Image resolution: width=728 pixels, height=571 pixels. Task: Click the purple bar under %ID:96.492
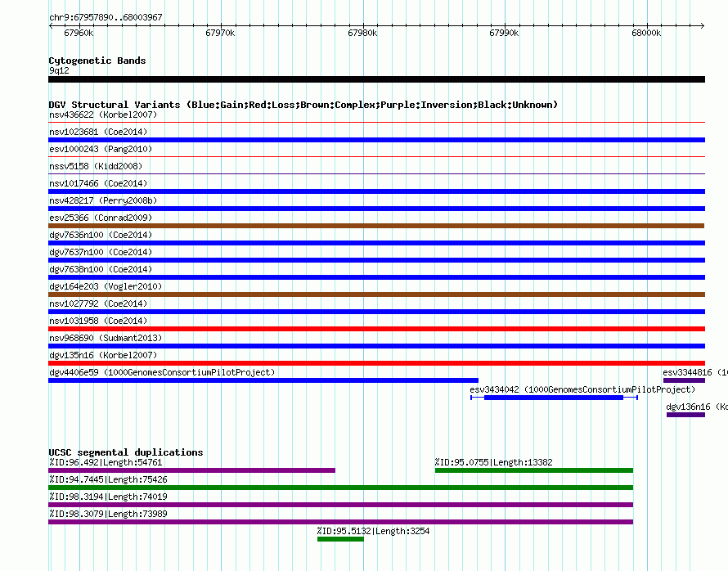click(191, 470)
